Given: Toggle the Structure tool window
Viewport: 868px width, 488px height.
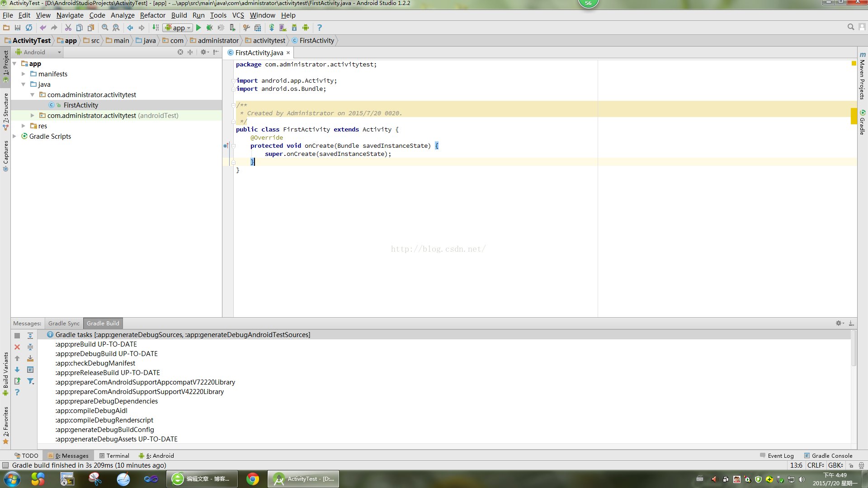Looking at the screenshot, I should pyautogui.click(x=5, y=112).
